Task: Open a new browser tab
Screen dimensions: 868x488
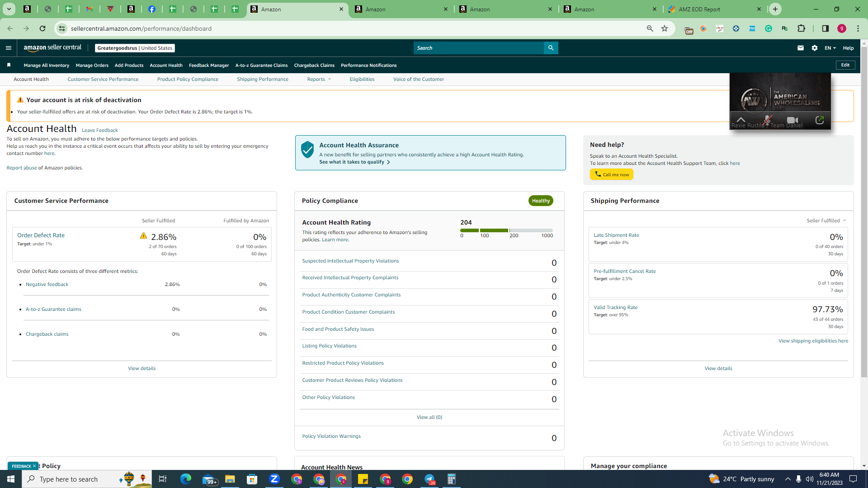Action: [775, 9]
